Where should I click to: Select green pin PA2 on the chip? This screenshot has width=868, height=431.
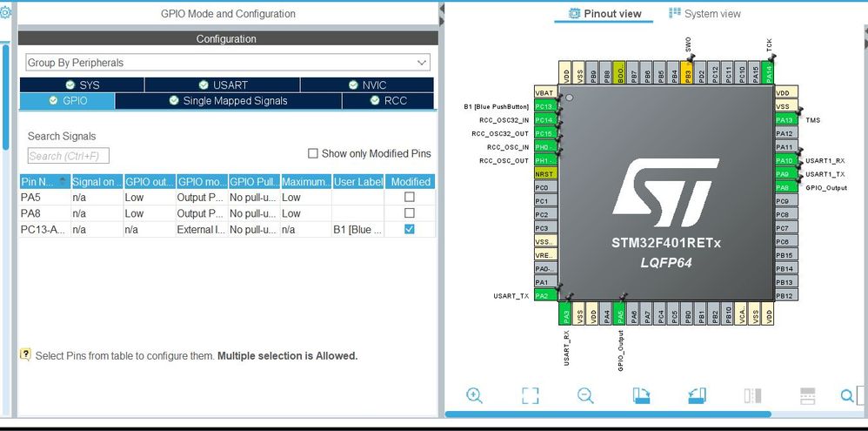click(545, 295)
